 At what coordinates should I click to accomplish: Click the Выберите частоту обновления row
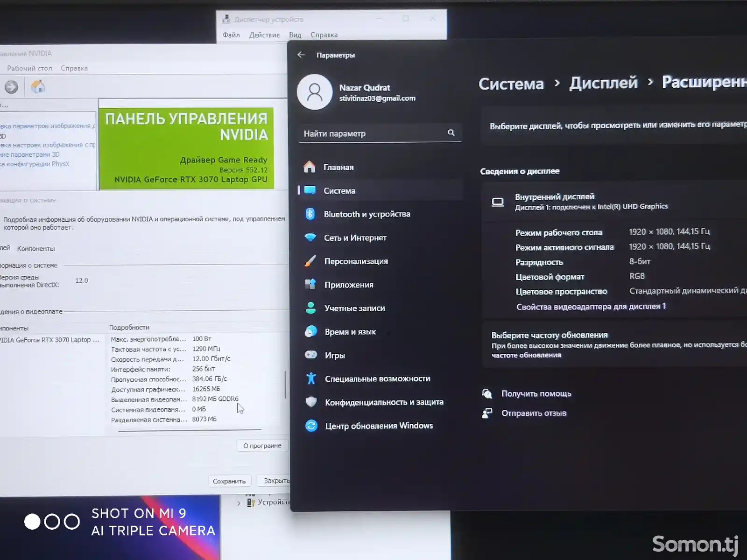point(614,344)
